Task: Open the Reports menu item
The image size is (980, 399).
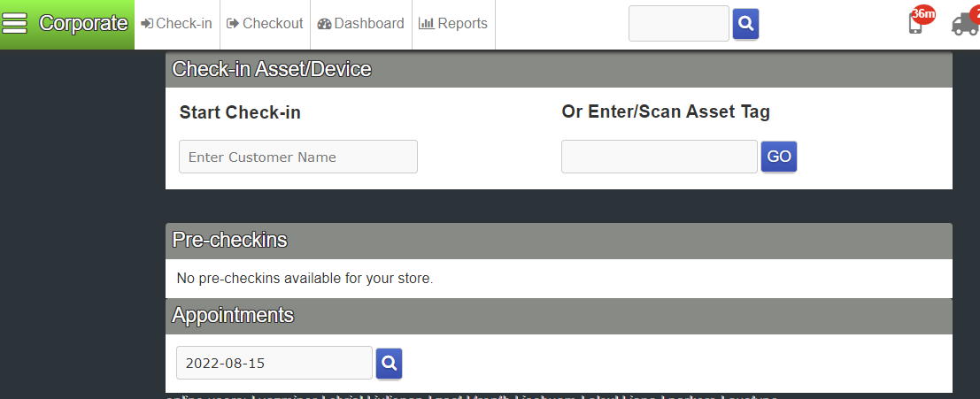Action: (x=453, y=24)
